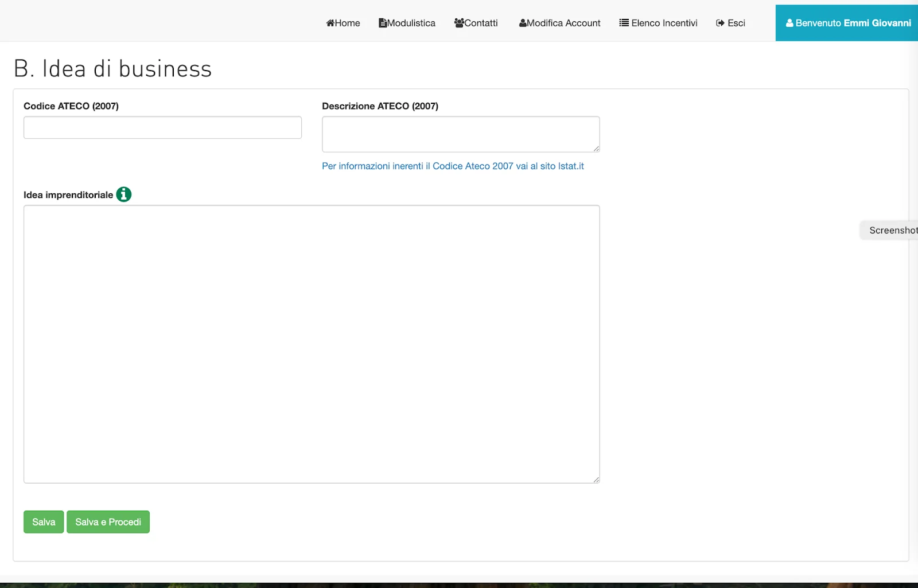Focus the Descrizione ATECO (2007) text area
This screenshot has width=918, height=588.
tap(460, 134)
